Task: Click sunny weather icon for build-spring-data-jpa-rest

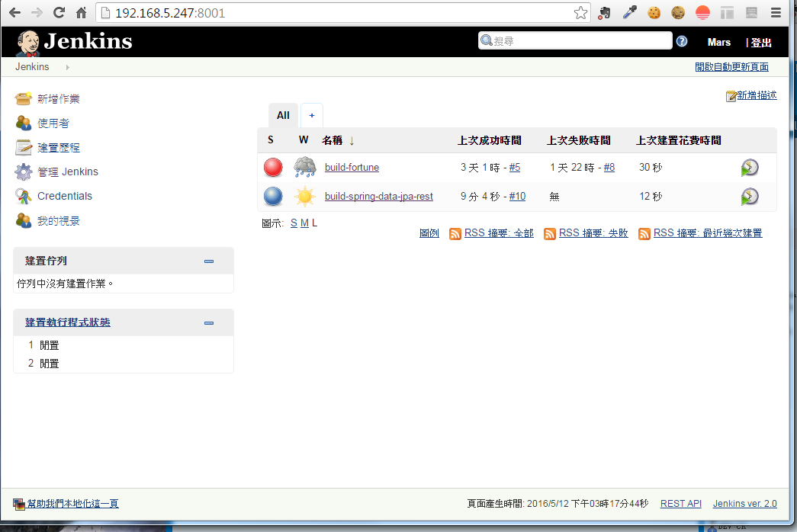Action: 305,196
